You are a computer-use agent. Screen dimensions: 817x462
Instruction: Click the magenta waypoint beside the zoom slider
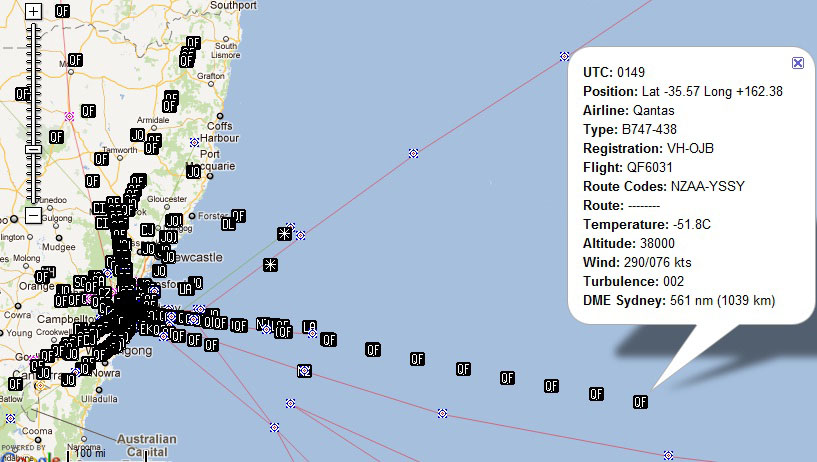(69, 116)
